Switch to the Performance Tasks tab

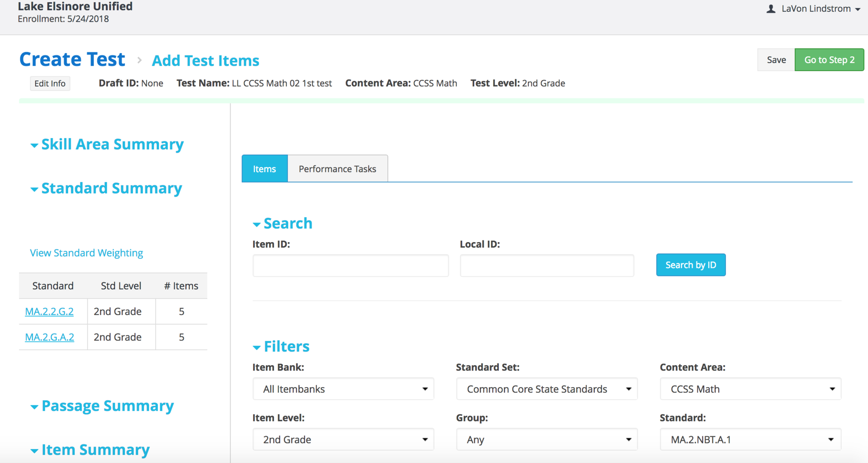(337, 169)
